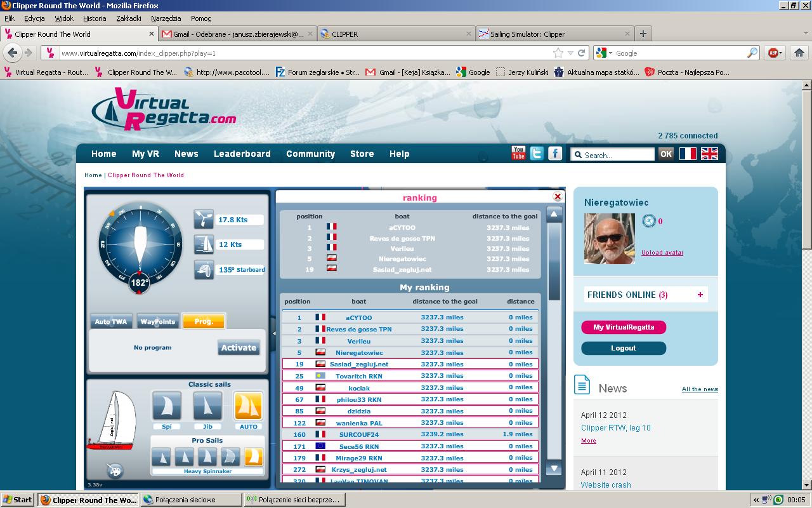Open the Twitter icon in navbar
The image size is (812, 508).
pyautogui.click(x=537, y=153)
